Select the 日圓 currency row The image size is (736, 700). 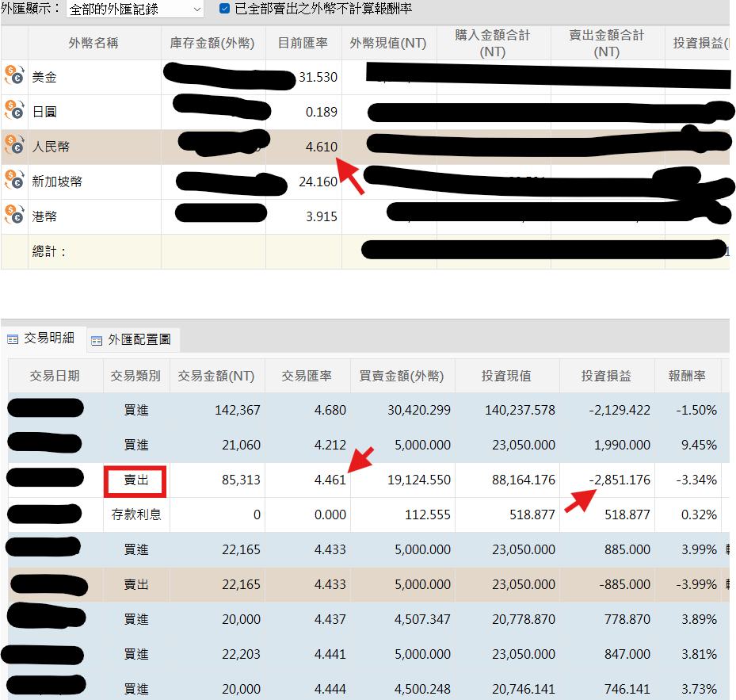(x=365, y=112)
